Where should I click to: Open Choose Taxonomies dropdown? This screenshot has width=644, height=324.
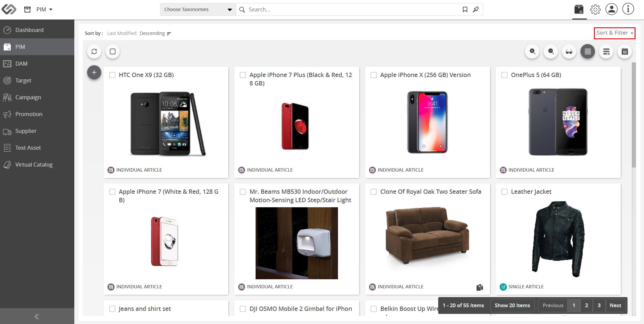pos(198,9)
